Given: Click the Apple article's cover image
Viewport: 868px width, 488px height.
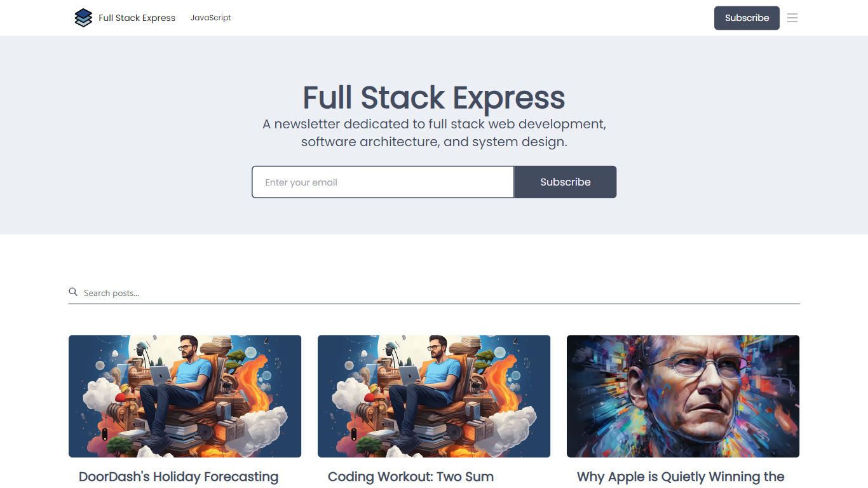Looking at the screenshot, I should [683, 396].
